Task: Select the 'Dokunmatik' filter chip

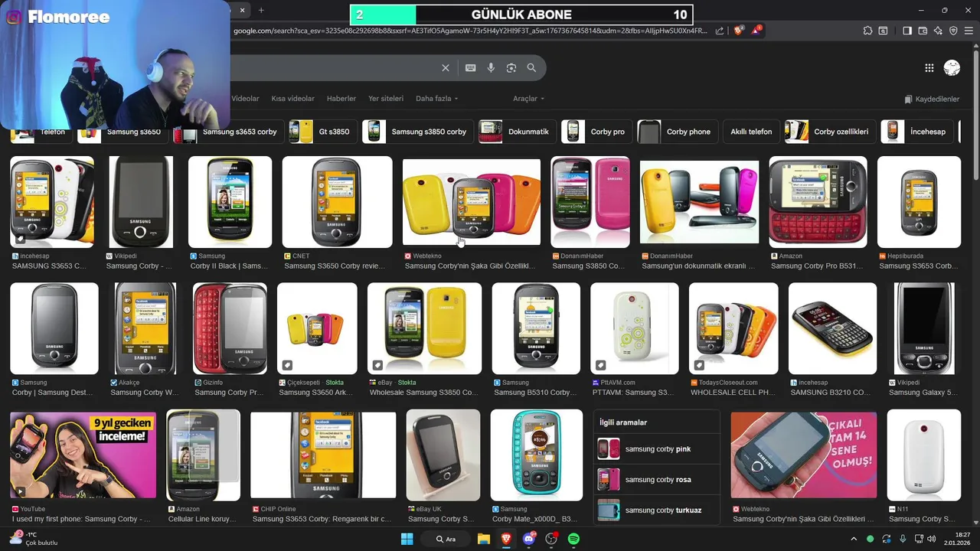Action: pyautogui.click(x=517, y=132)
